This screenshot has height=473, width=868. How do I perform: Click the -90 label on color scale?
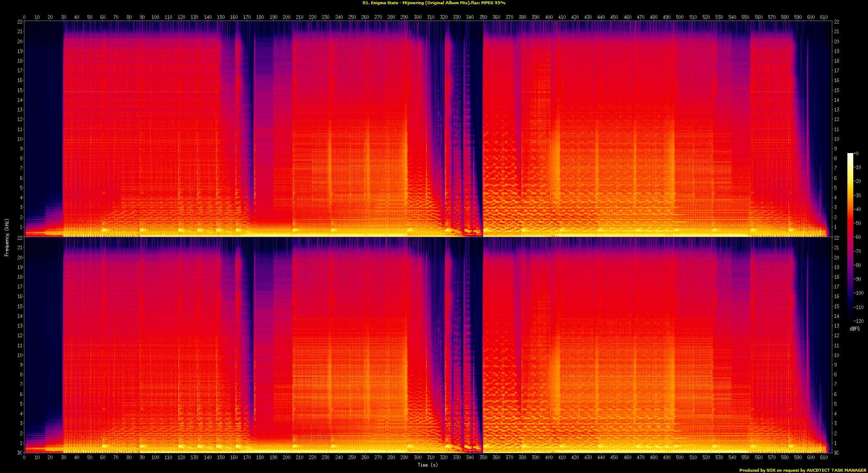[857, 279]
